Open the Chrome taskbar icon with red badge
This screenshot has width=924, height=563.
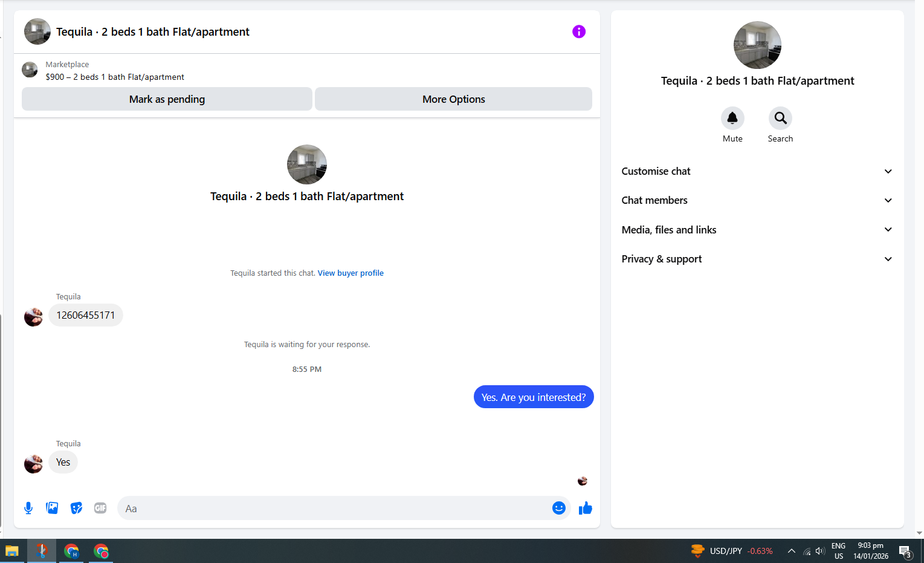[x=101, y=551]
